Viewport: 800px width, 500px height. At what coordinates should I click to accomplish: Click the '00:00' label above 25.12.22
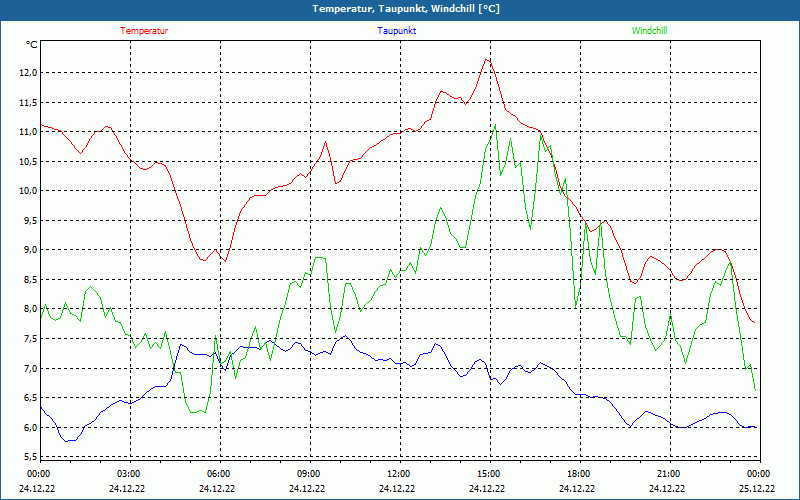(x=760, y=474)
